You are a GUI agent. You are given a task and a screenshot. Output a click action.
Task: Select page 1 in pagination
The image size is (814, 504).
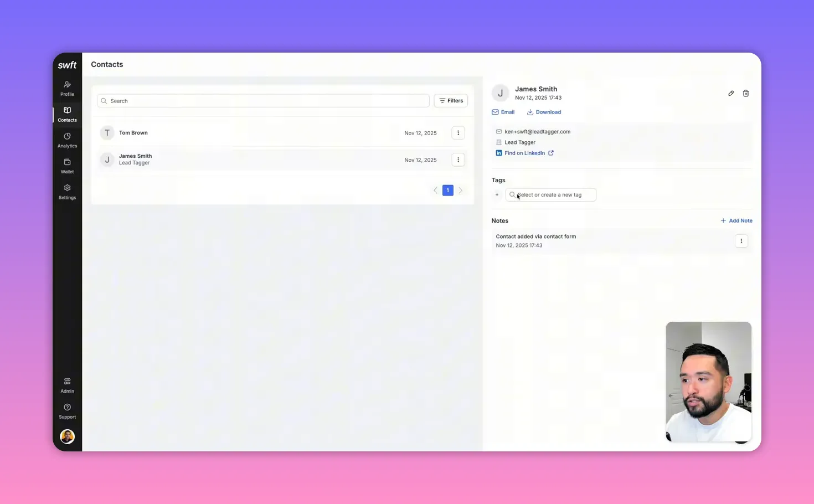pyautogui.click(x=447, y=190)
